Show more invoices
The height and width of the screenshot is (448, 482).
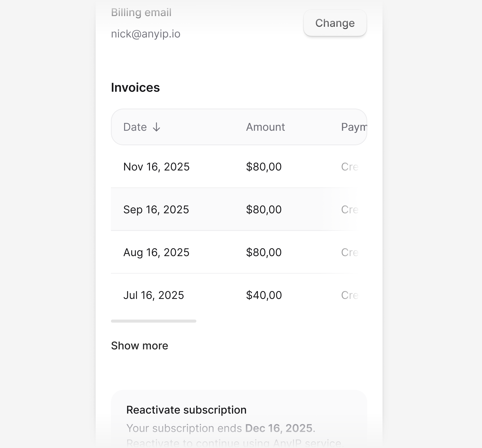[x=139, y=346]
